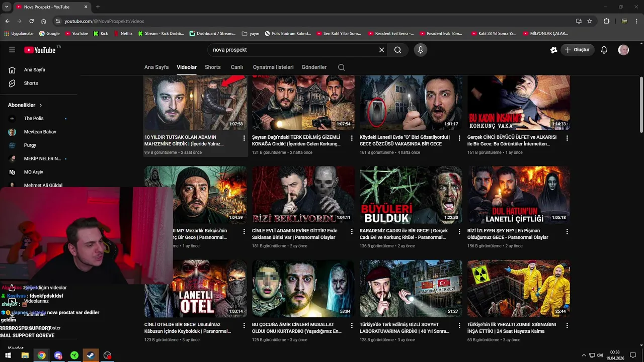Viewport: 644px width, 362px height.
Task: Click the Oluştur create button
Action: (x=578, y=50)
